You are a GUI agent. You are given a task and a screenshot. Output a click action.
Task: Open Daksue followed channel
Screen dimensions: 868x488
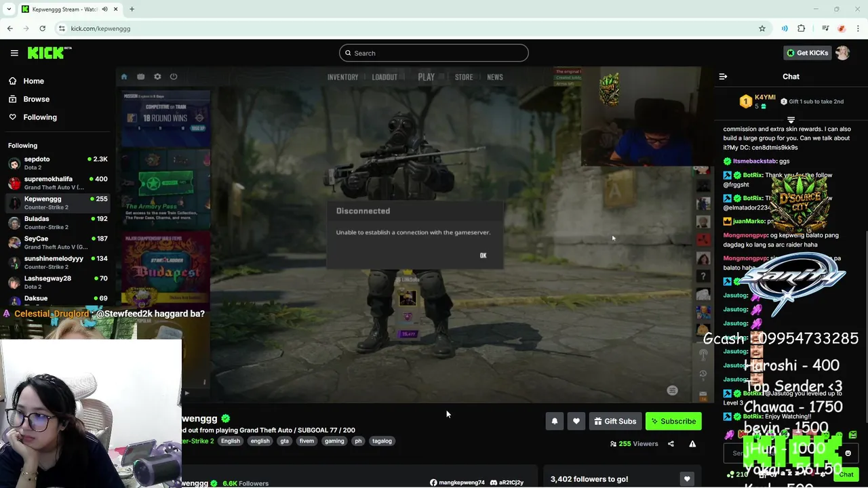[x=58, y=300]
